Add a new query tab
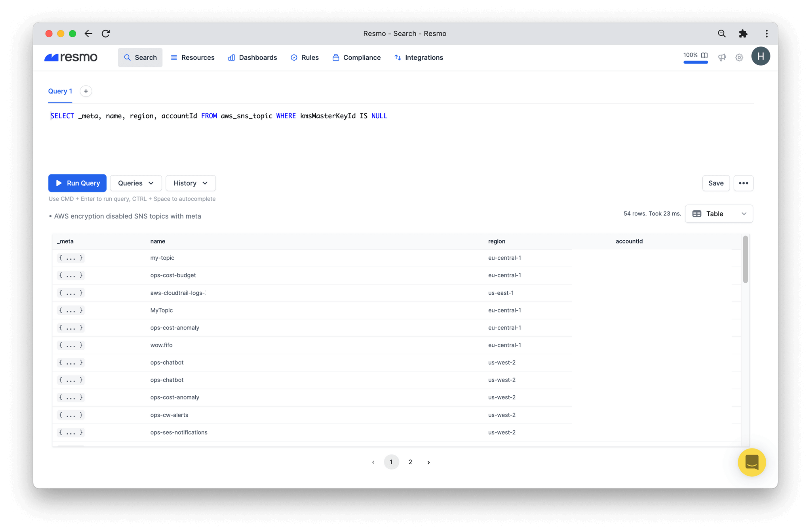The width and height of the screenshot is (811, 532). 86,91
